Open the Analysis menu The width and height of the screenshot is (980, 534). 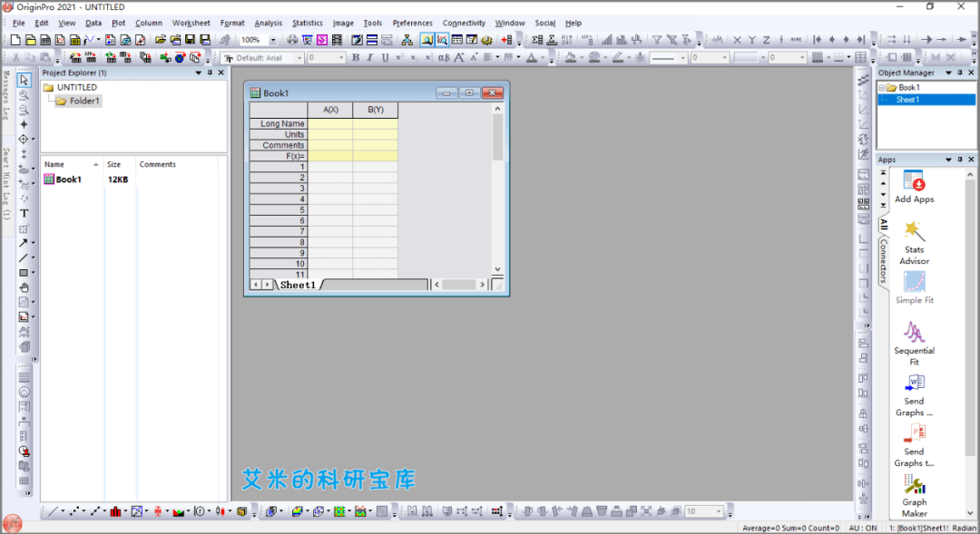[x=268, y=23]
